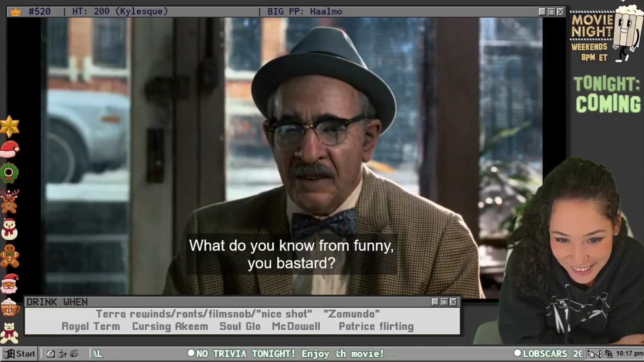The width and height of the screenshot is (644, 362).
Task: Select the reindeer icon in the sidebar
Action: point(9,201)
